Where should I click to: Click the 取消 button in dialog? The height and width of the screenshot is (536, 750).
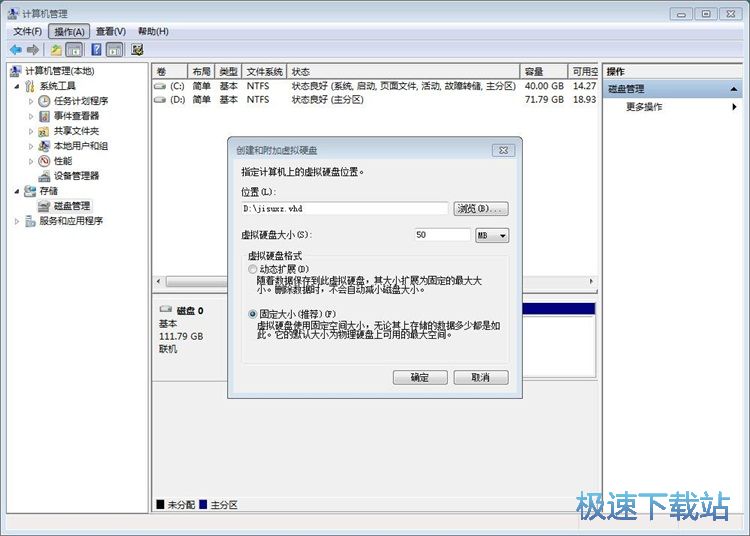pyautogui.click(x=481, y=377)
